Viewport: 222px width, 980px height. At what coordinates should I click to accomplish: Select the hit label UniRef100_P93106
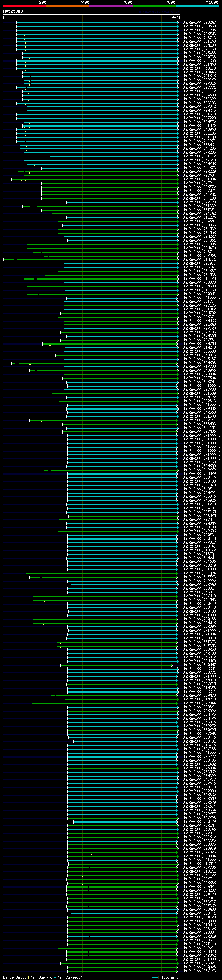[x=199, y=929]
